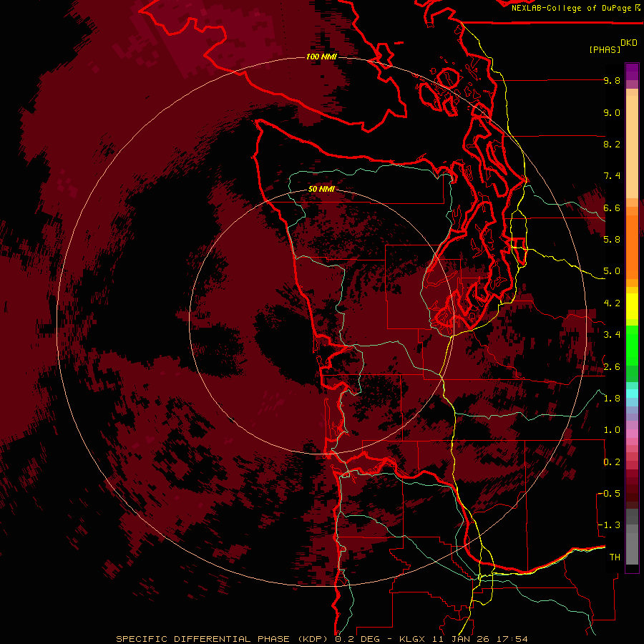Select the 6.6 scale value
The width and height of the screenshot is (644, 644).
pyautogui.click(x=612, y=208)
